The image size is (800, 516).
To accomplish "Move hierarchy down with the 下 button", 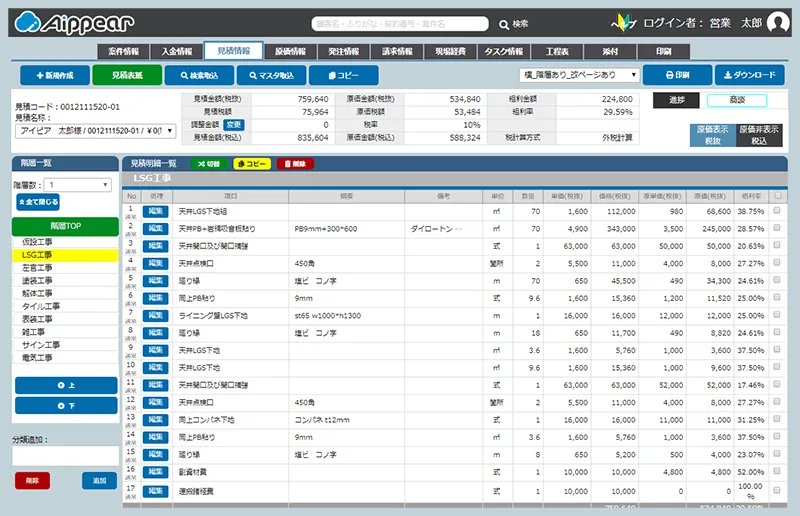I will pyautogui.click(x=65, y=406).
